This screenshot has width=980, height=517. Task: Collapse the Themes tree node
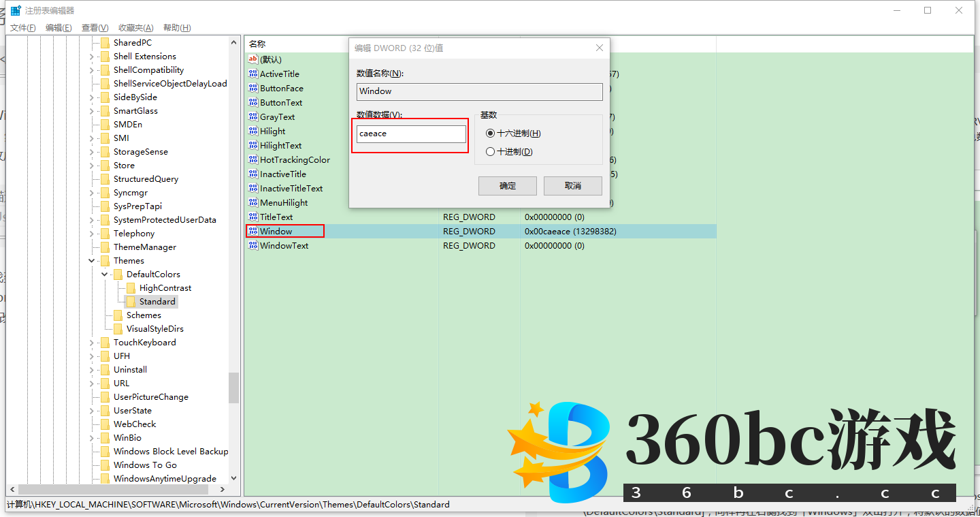(92, 261)
